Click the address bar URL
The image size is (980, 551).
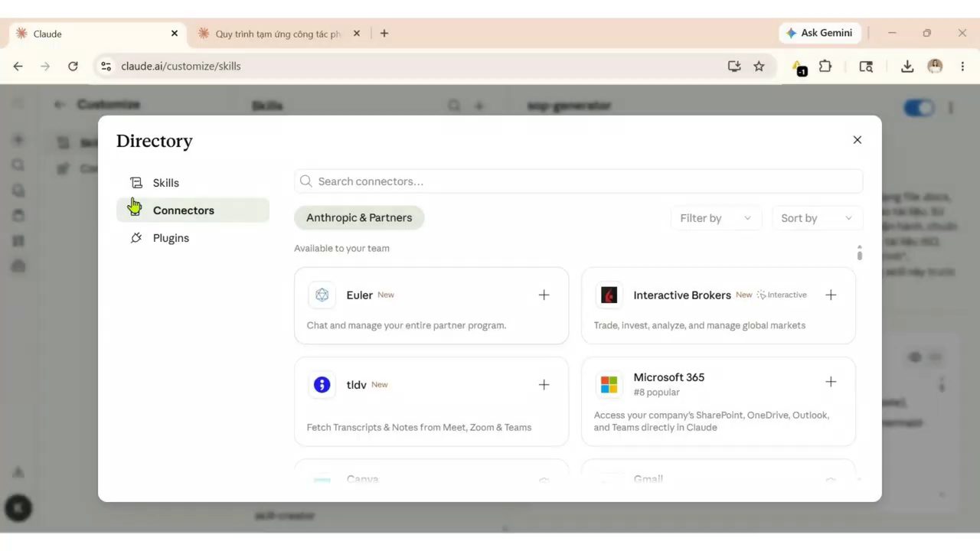pos(181,67)
